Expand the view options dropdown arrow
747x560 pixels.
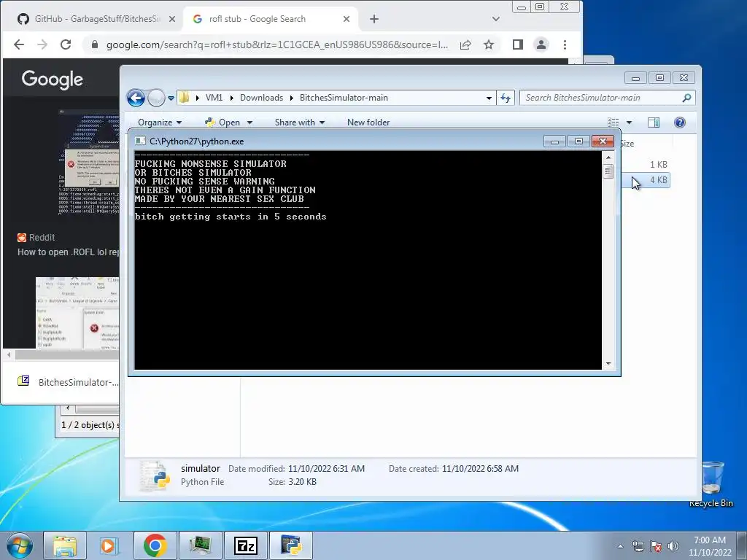(630, 122)
